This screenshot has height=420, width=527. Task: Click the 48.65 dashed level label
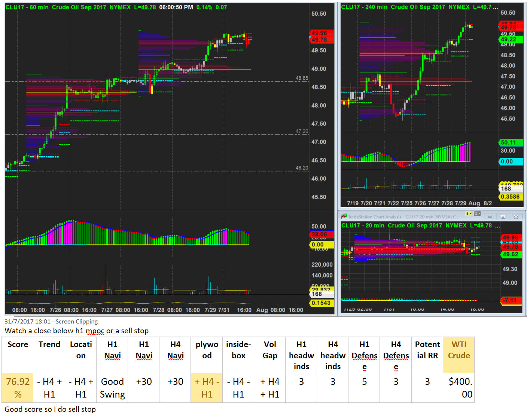pos(302,78)
